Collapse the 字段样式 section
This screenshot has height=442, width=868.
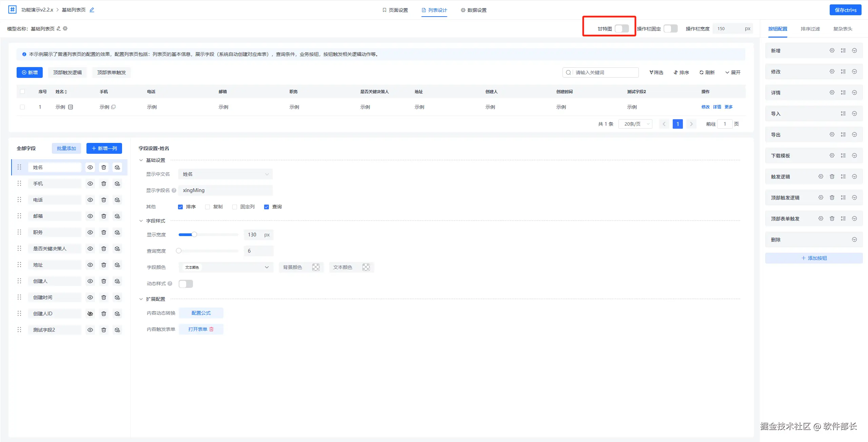point(141,221)
